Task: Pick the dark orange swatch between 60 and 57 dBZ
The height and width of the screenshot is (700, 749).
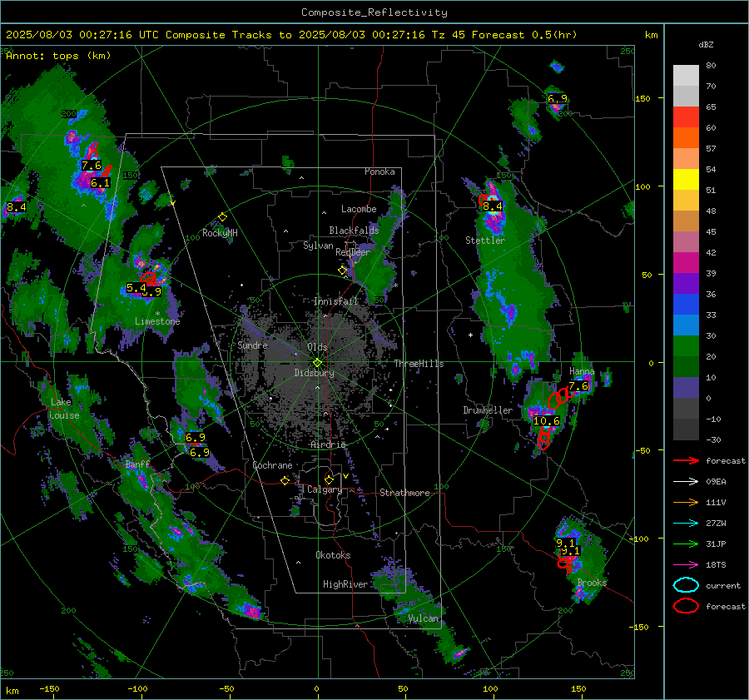Action: (x=686, y=138)
